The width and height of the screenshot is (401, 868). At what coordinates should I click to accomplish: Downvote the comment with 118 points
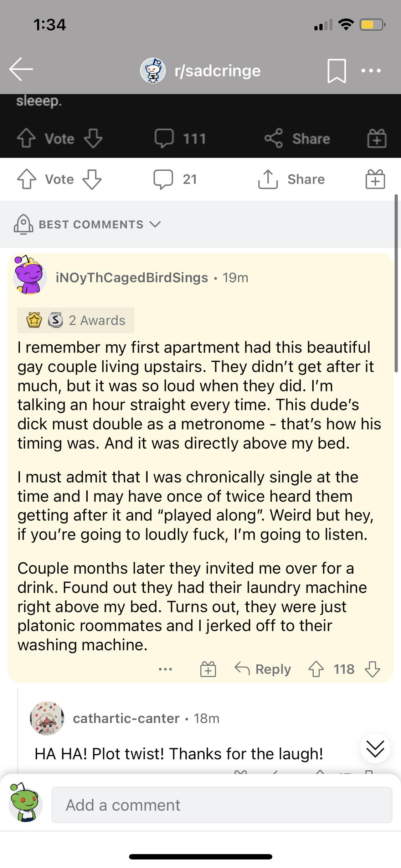click(x=372, y=669)
